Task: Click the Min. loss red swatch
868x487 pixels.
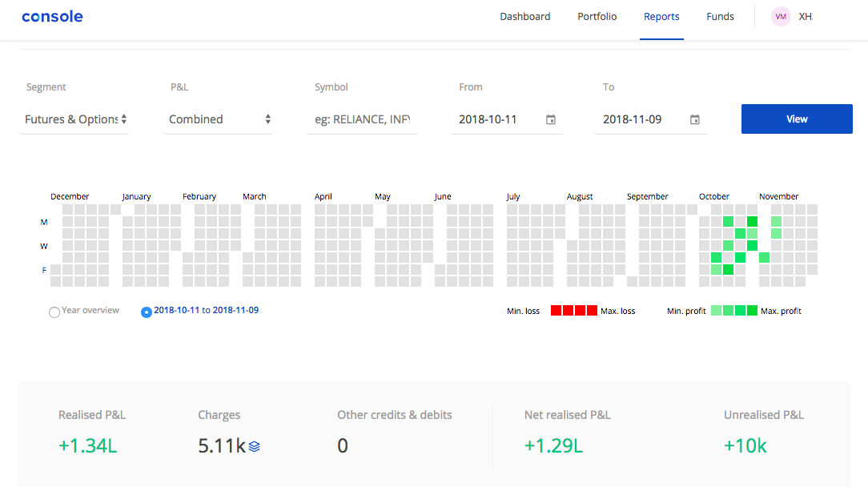Action: point(556,310)
